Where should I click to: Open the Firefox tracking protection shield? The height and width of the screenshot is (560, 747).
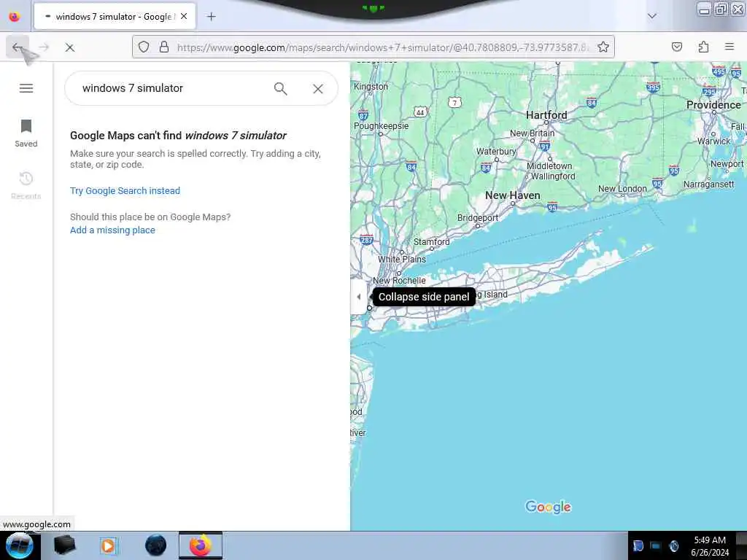(144, 47)
